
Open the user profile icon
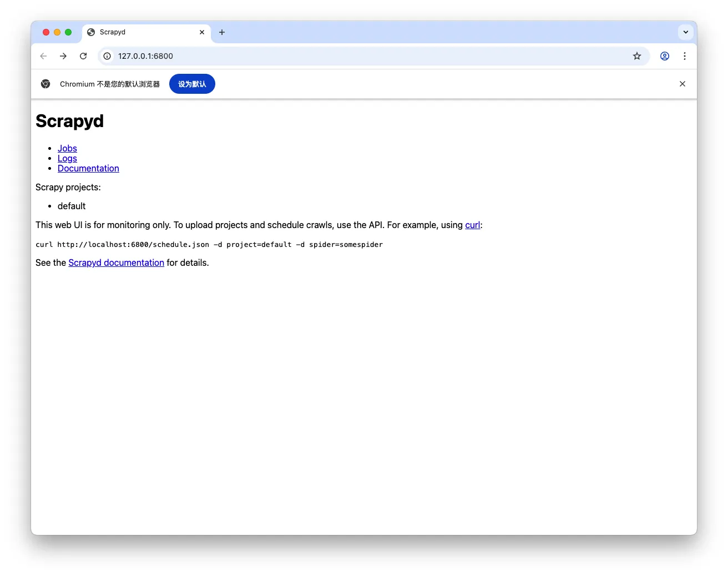(664, 56)
